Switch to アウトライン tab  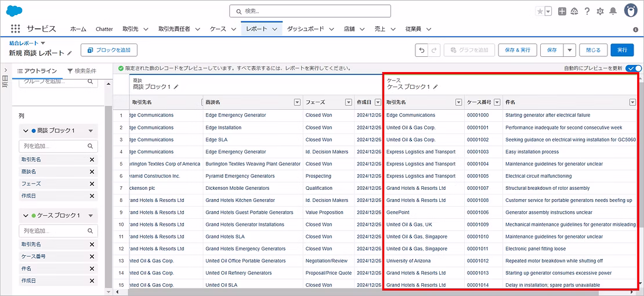pos(37,71)
